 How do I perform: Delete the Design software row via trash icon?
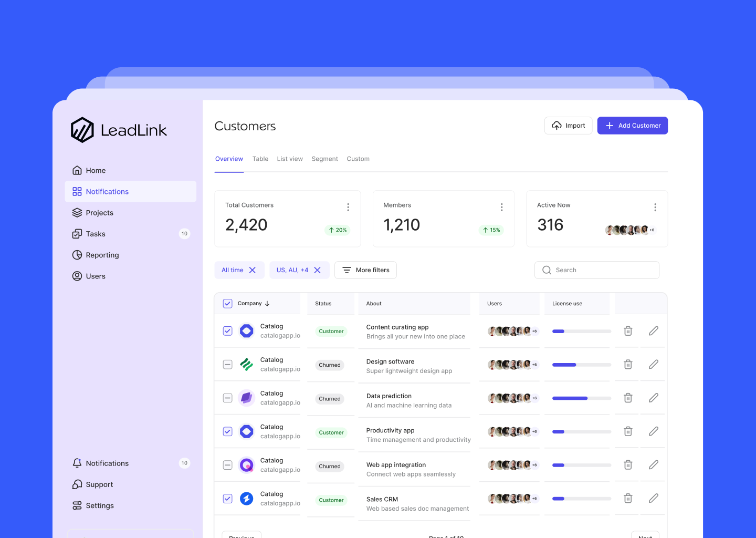coord(627,364)
